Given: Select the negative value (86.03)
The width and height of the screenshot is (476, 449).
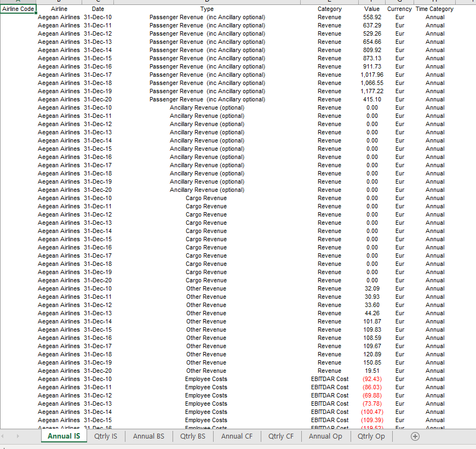Looking at the screenshot, I should coord(372,388).
